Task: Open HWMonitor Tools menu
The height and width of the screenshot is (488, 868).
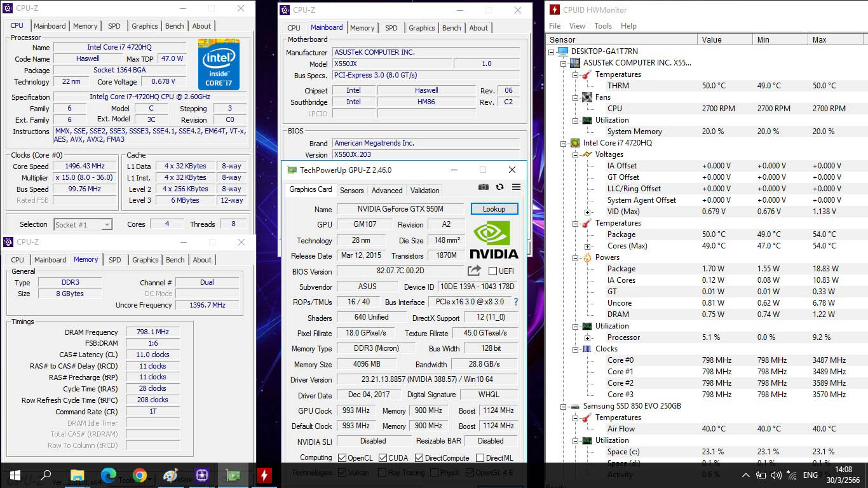Action: pyautogui.click(x=603, y=26)
